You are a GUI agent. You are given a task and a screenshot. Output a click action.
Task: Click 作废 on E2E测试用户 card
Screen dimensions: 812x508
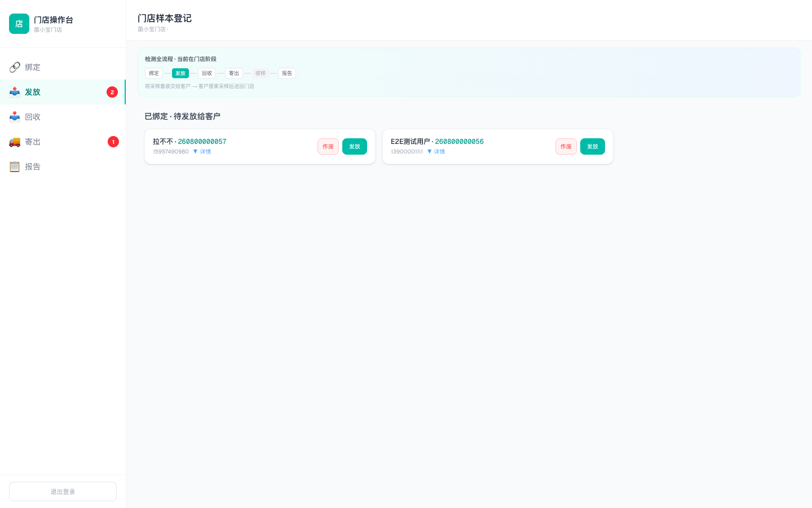pyautogui.click(x=566, y=147)
